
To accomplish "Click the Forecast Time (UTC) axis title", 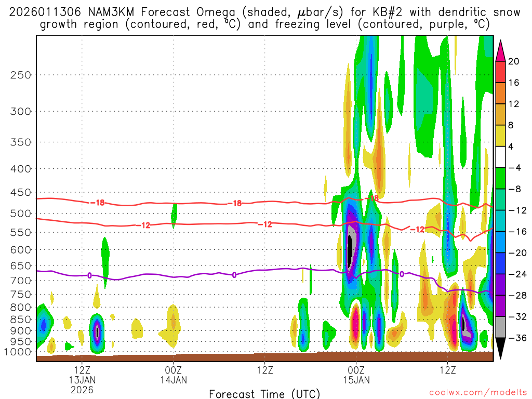I will coord(264,394).
